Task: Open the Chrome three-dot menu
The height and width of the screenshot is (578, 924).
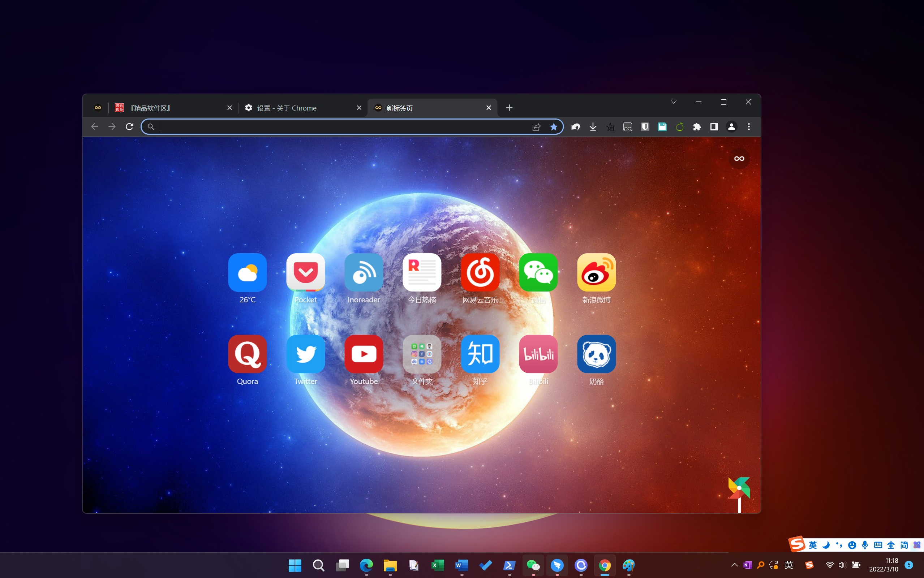Action: pos(748,126)
